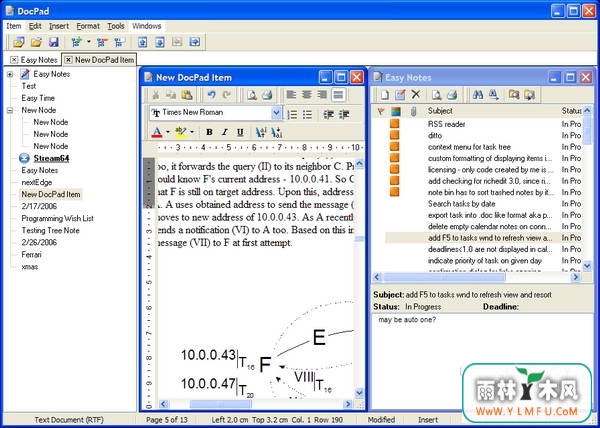This screenshot has width=600, height=428.
Task: Click the red font color A button
Action: [x=157, y=132]
